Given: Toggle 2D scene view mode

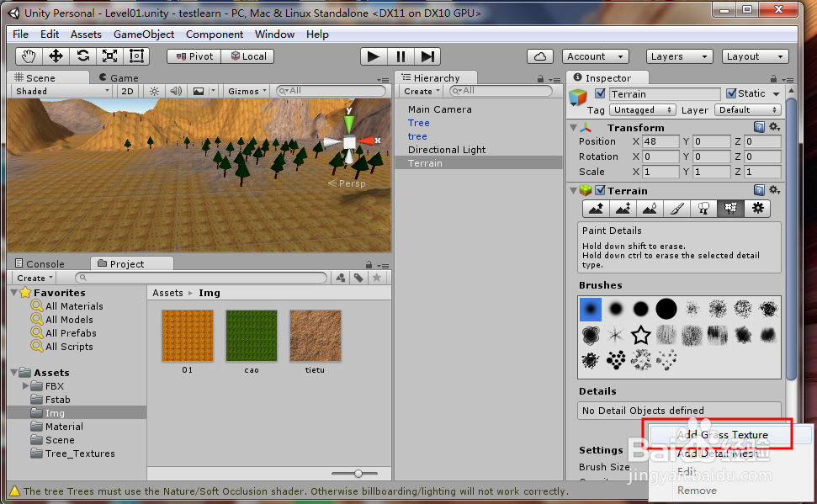Looking at the screenshot, I should click(127, 91).
